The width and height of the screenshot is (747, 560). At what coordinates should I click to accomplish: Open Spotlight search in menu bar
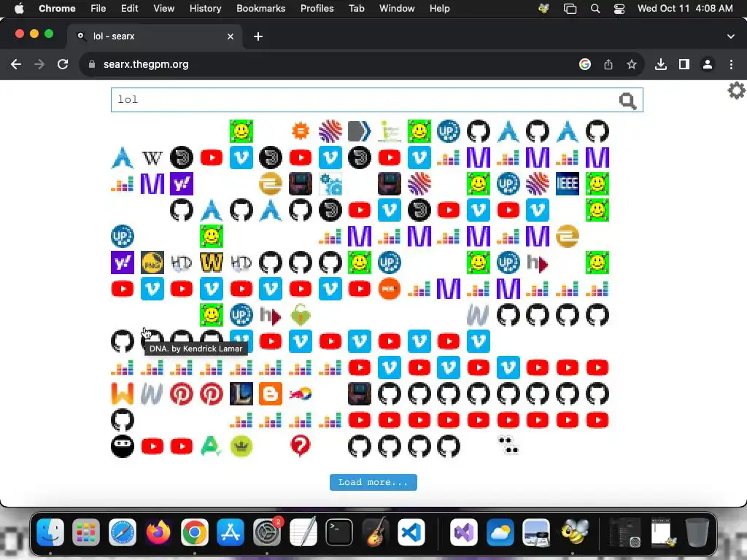click(x=595, y=8)
